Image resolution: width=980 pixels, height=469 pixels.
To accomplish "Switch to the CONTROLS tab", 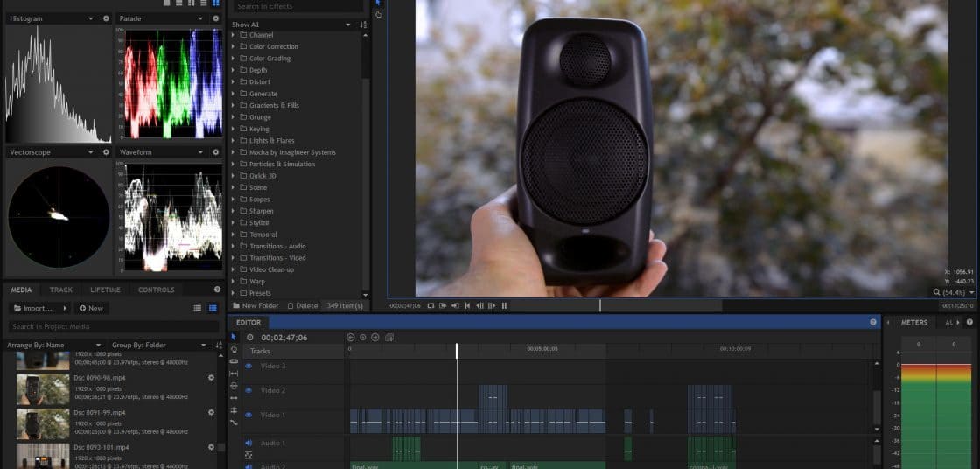I will (x=157, y=290).
